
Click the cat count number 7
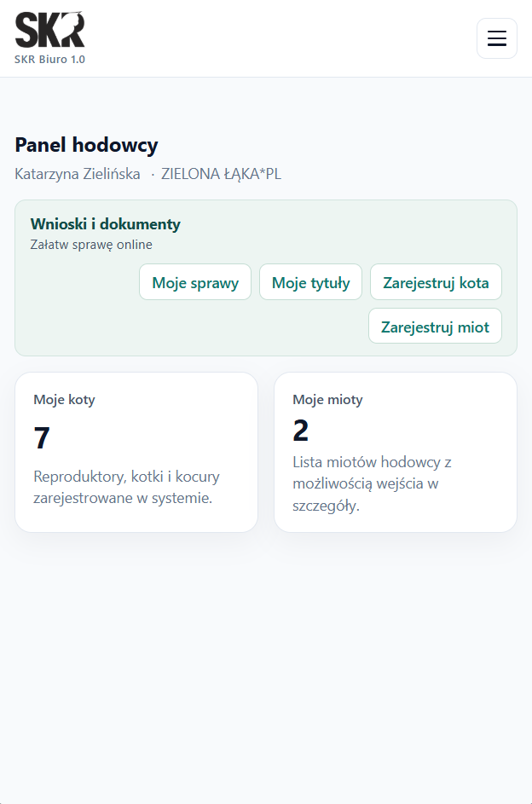click(x=40, y=437)
